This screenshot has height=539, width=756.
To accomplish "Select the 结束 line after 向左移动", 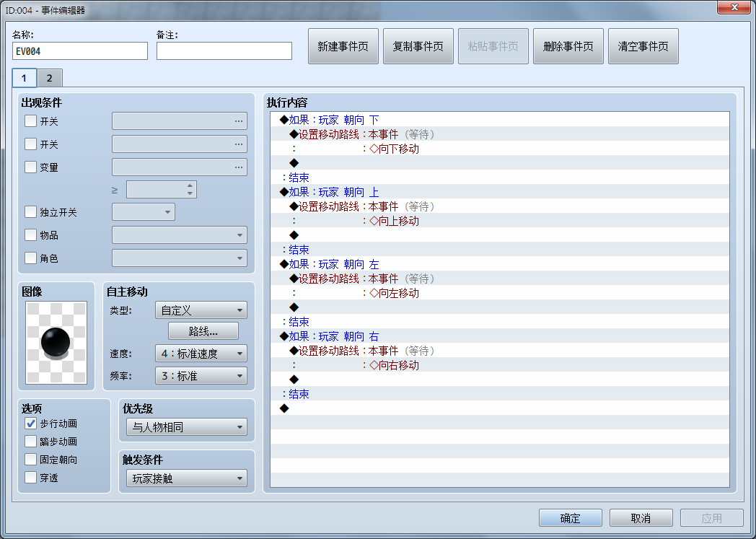I will click(499, 322).
